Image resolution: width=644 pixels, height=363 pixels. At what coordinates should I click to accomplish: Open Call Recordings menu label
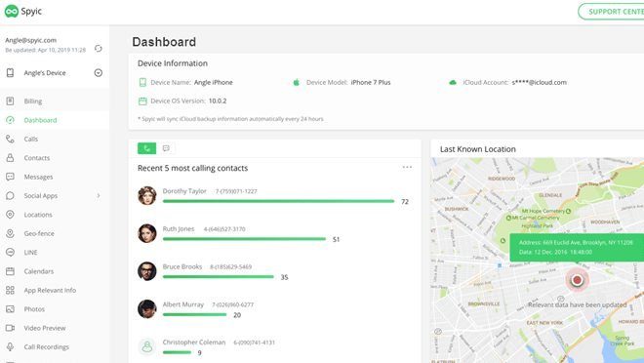(47, 346)
